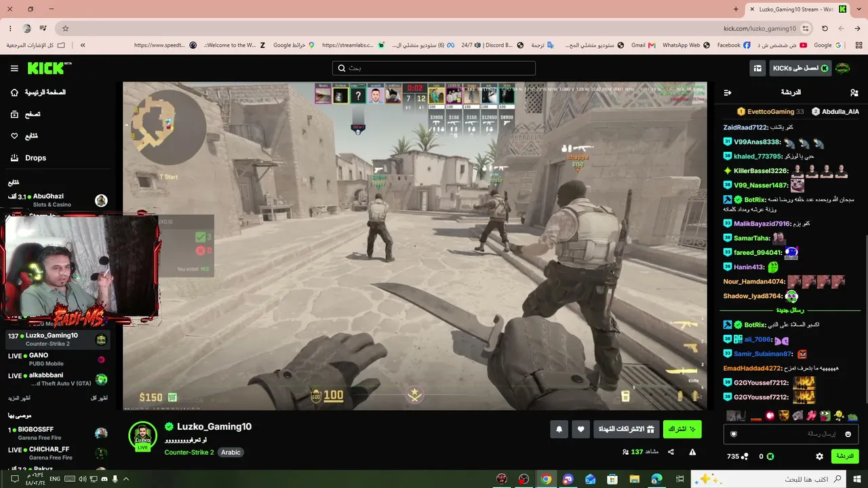Expand the bookmarks overflow chevron
Screen dimensions: 868x488
tap(83, 45)
